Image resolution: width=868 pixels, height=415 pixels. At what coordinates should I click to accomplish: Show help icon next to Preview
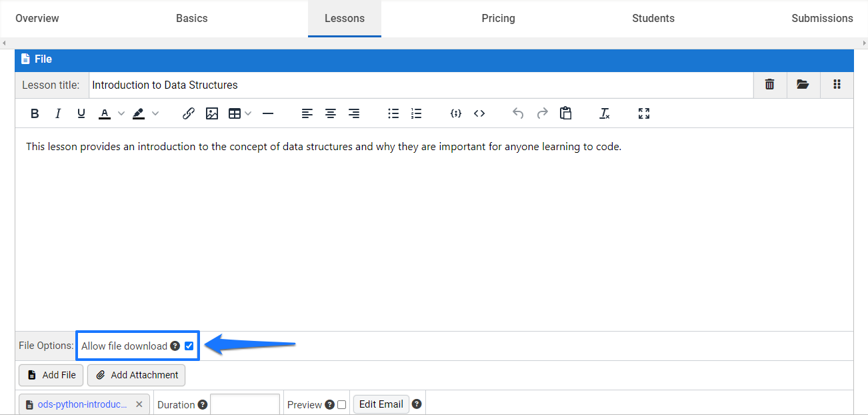coord(329,404)
